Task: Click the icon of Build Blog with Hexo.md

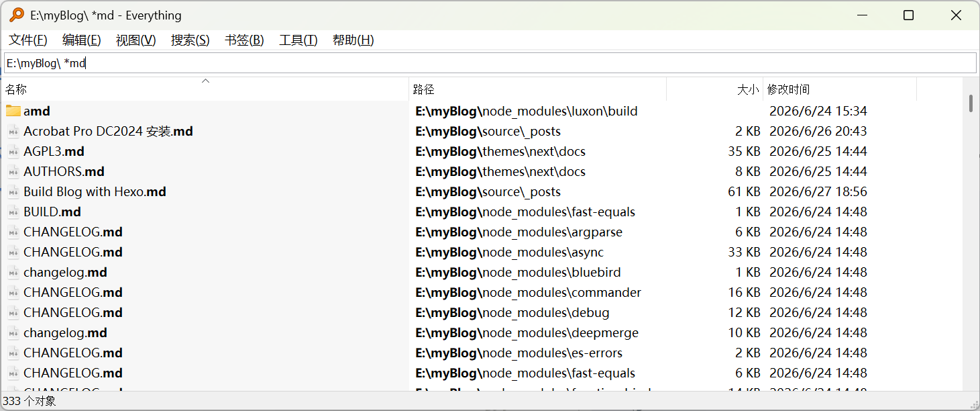Action: tap(13, 191)
